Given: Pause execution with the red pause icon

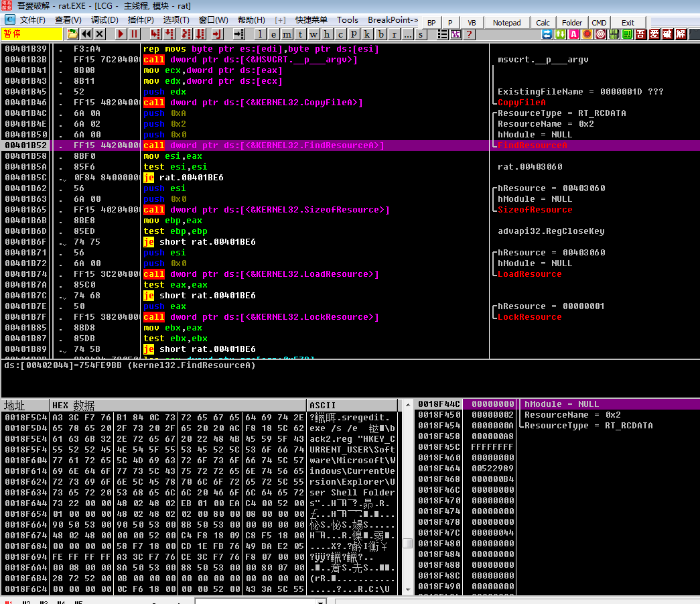Looking at the screenshot, I should point(134,34).
